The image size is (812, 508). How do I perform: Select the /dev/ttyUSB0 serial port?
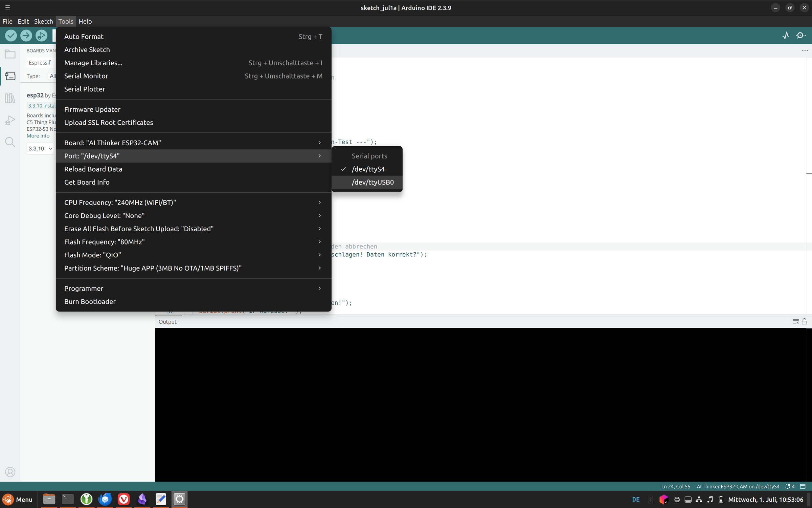tap(367, 182)
